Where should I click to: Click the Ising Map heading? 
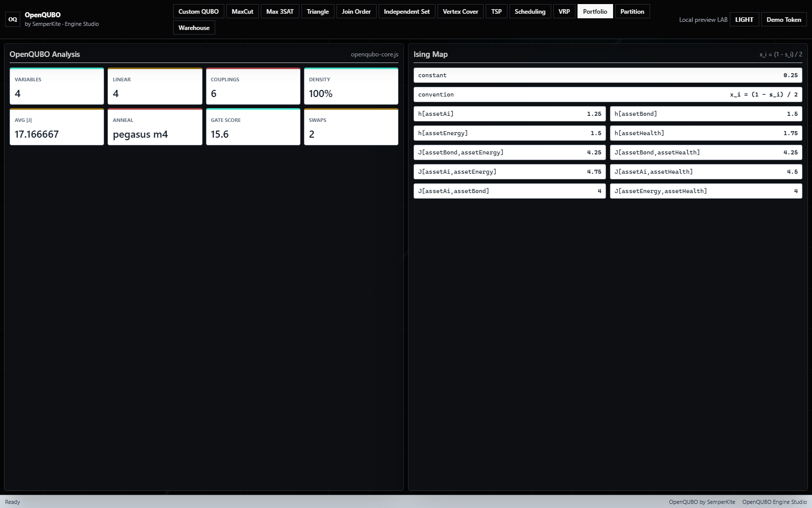[430, 54]
